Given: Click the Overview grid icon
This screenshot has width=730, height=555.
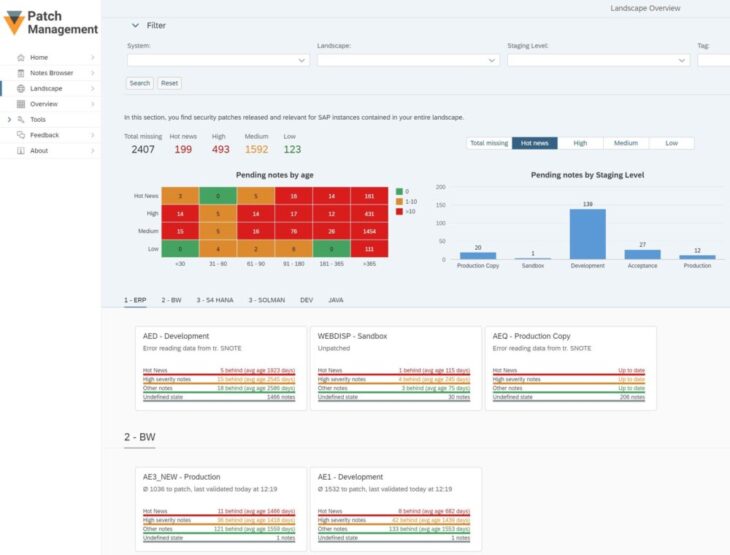Looking at the screenshot, I should [x=20, y=104].
